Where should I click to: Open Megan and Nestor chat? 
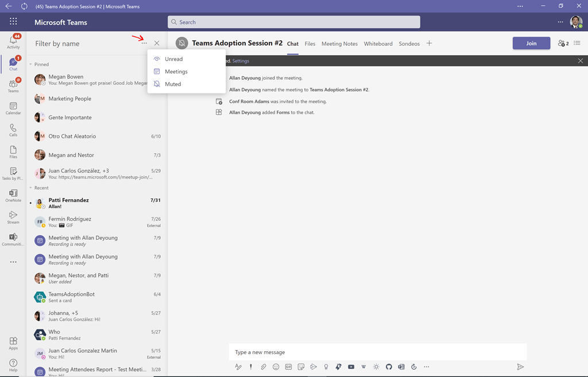96,155
